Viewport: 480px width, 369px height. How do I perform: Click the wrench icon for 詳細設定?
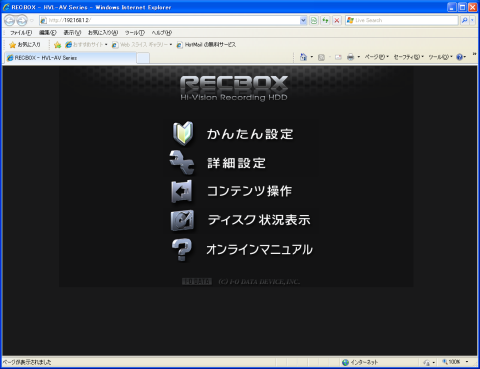pyautogui.click(x=182, y=162)
